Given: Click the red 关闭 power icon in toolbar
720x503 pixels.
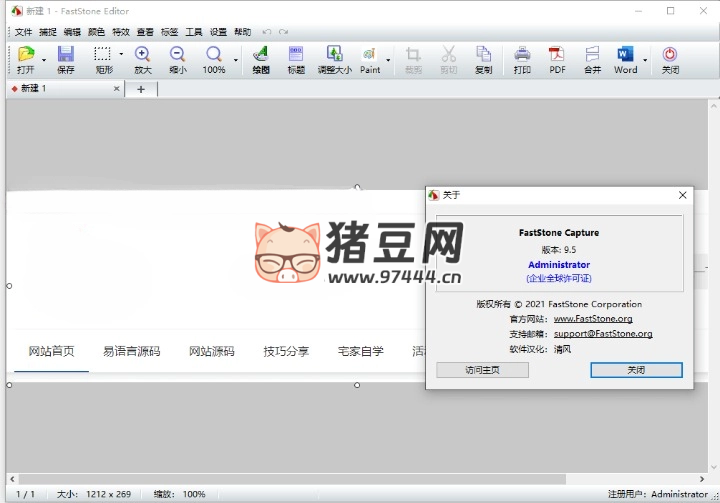Looking at the screenshot, I should coord(670,59).
